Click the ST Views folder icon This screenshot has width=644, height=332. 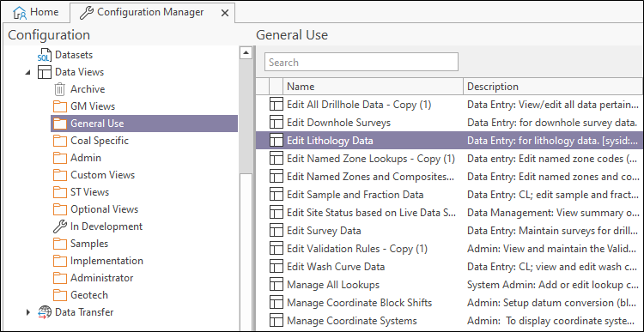click(x=60, y=192)
